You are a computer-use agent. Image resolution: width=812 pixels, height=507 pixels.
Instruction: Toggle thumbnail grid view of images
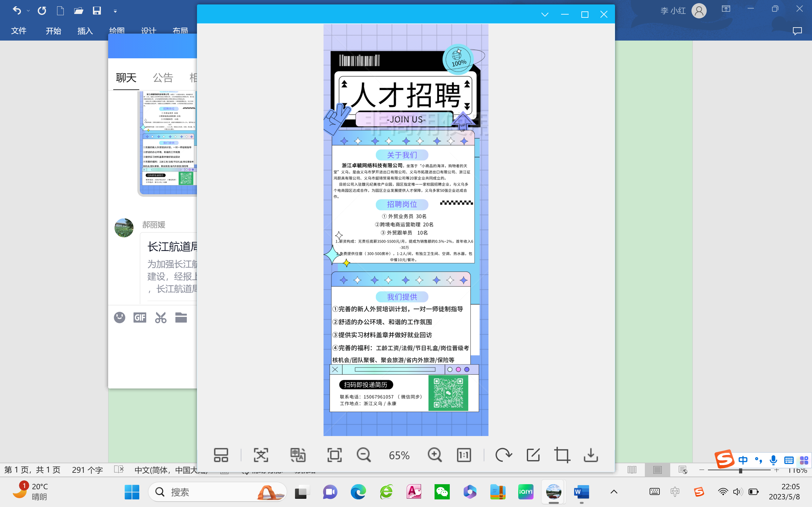tap(221, 455)
